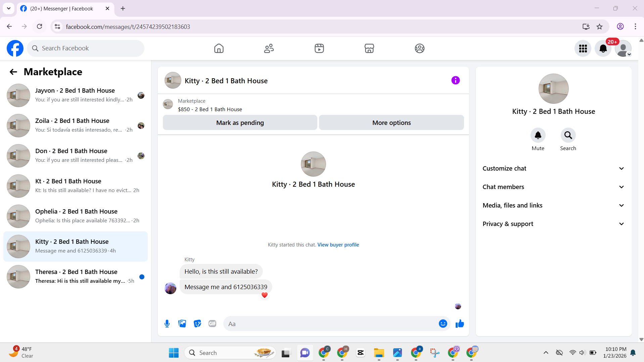Open the Zoila 2 Bed 1 Bath conversation
The height and width of the screenshot is (362, 644).
(76, 126)
